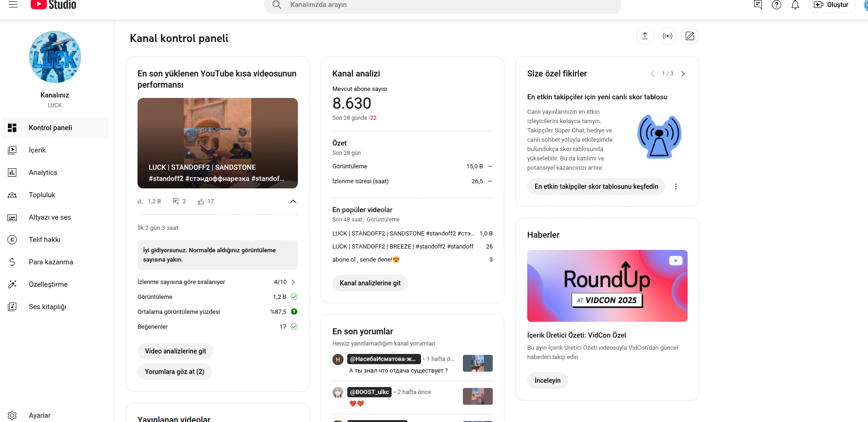
Task: Go to next idea card arrow
Action: click(683, 74)
